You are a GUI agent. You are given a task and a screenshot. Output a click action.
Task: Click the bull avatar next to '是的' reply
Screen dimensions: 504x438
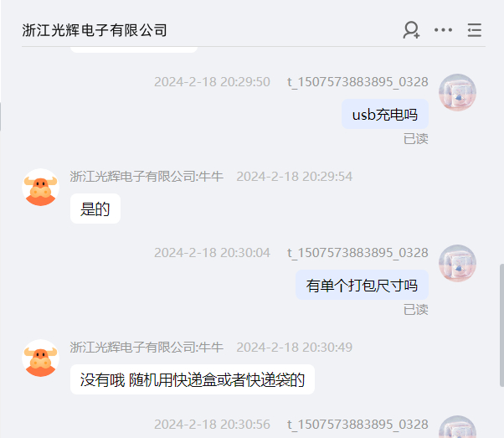[x=40, y=187]
